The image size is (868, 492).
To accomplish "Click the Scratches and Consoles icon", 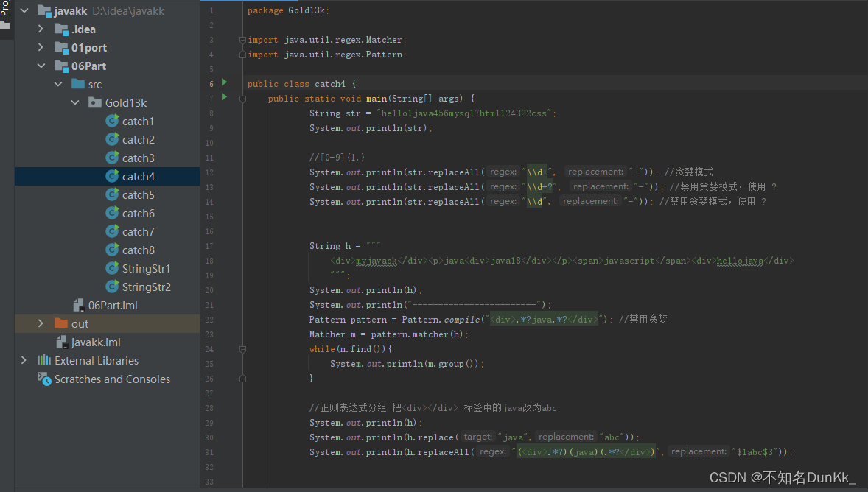I will [x=44, y=379].
